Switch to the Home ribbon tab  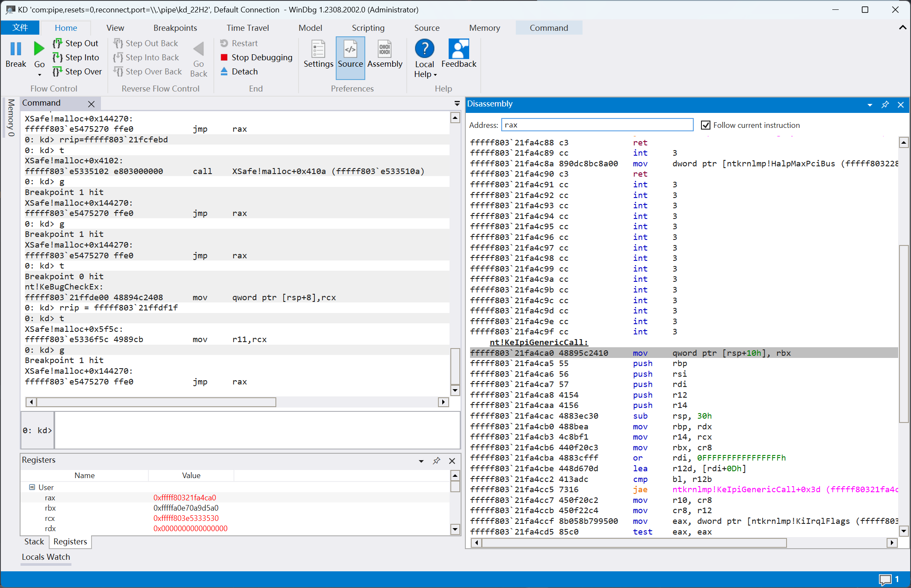pos(66,28)
